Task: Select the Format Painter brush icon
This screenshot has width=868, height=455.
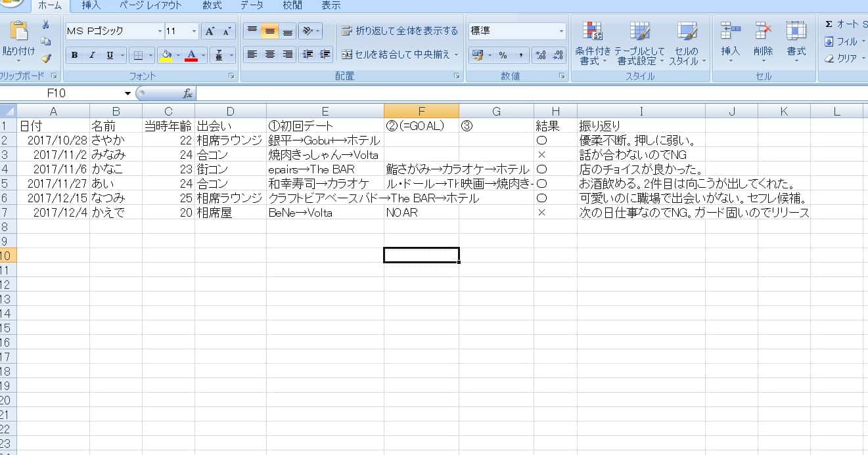Action: coord(46,58)
